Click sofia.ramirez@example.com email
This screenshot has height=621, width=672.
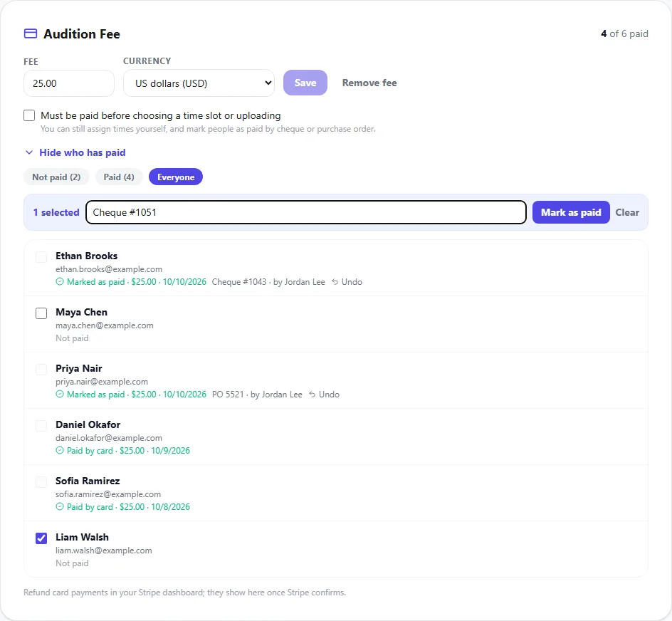point(108,494)
